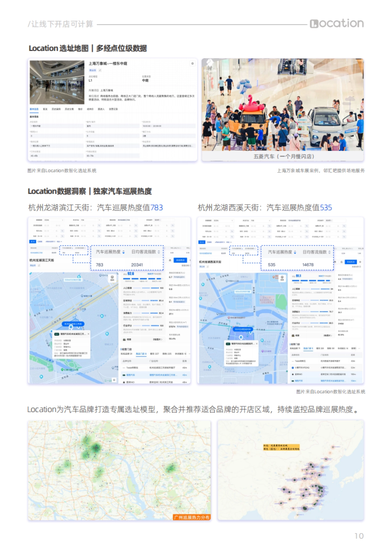This screenshot has height=555, width=392.
Task: Open the 成本价 tab in the 上海万象城 panel
Action: pyautogui.click(x=90, y=109)
